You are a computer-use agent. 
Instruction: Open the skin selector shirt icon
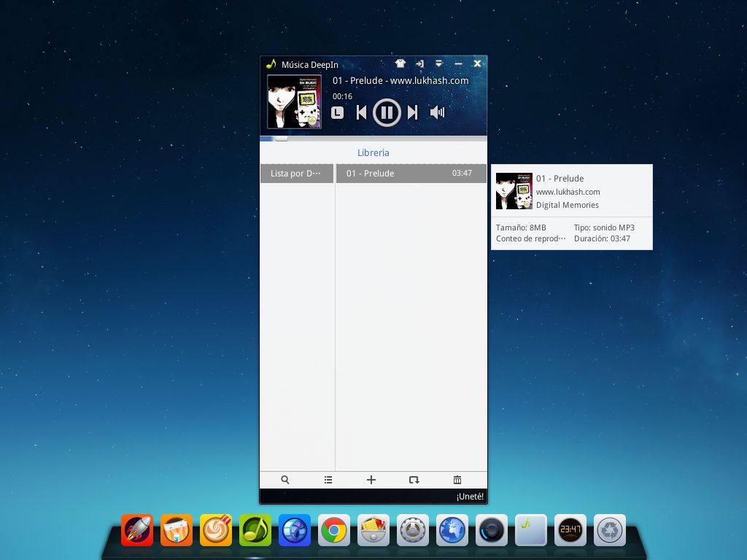(400, 63)
